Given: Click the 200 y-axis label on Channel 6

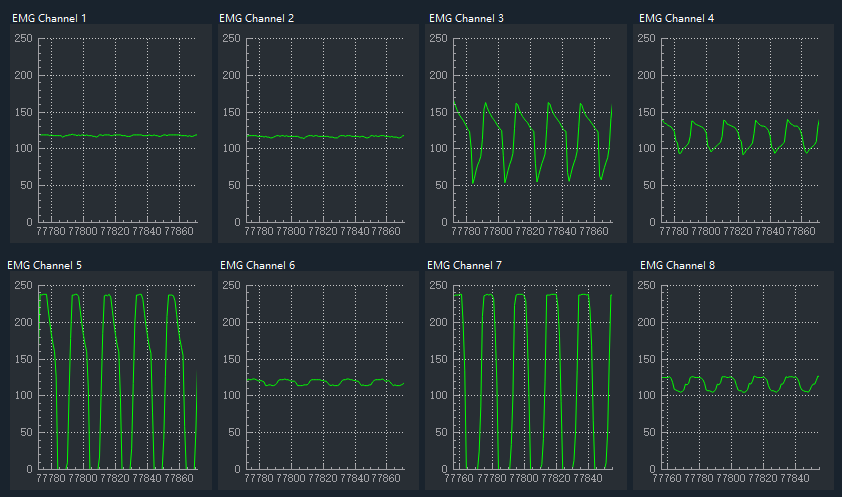Looking at the screenshot, I should coord(229,322).
